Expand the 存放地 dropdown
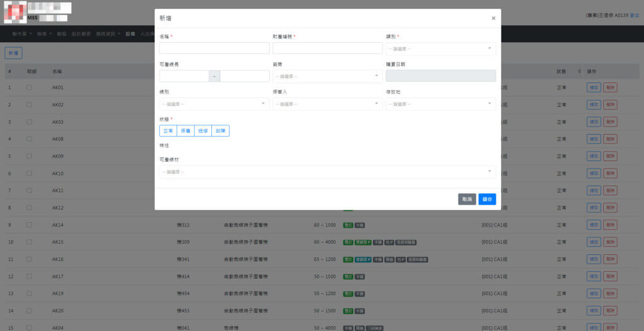The width and height of the screenshot is (644, 331). (440, 104)
